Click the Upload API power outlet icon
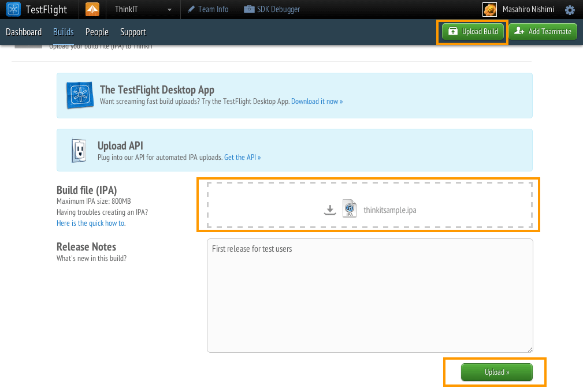This screenshot has height=392, width=583. point(79,151)
